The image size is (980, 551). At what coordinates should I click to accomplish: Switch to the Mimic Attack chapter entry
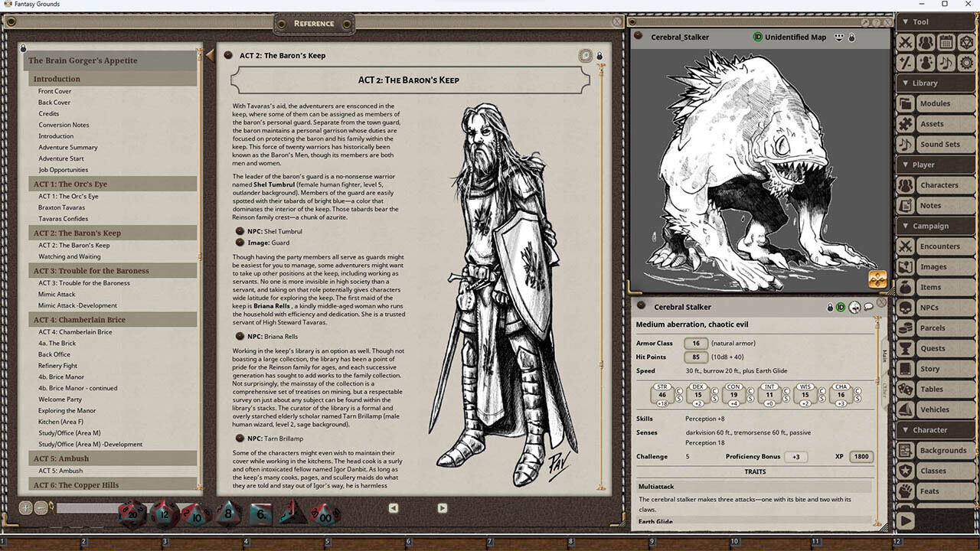point(56,294)
